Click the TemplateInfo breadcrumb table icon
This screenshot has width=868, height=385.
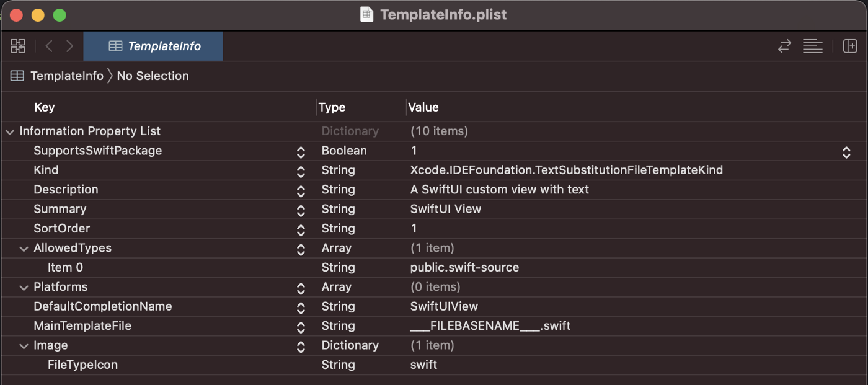coord(17,76)
